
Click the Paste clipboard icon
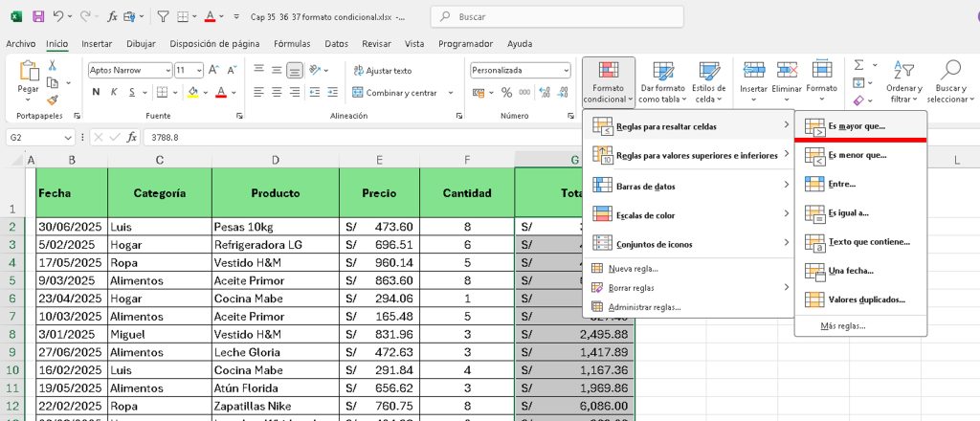[x=28, y=71]
